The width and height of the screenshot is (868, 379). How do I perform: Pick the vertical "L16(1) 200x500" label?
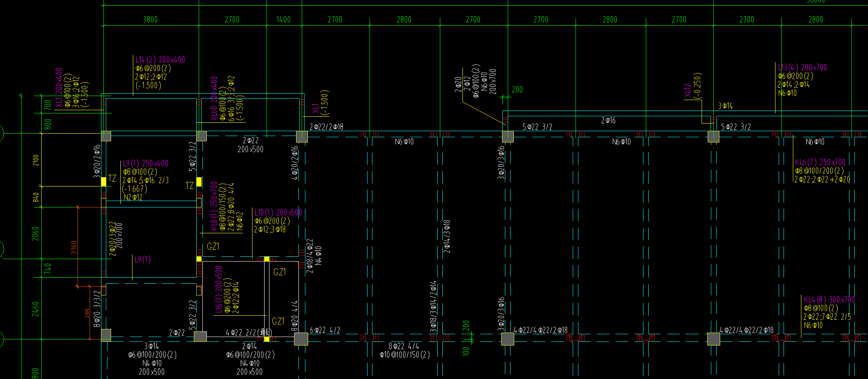point(219,289)
